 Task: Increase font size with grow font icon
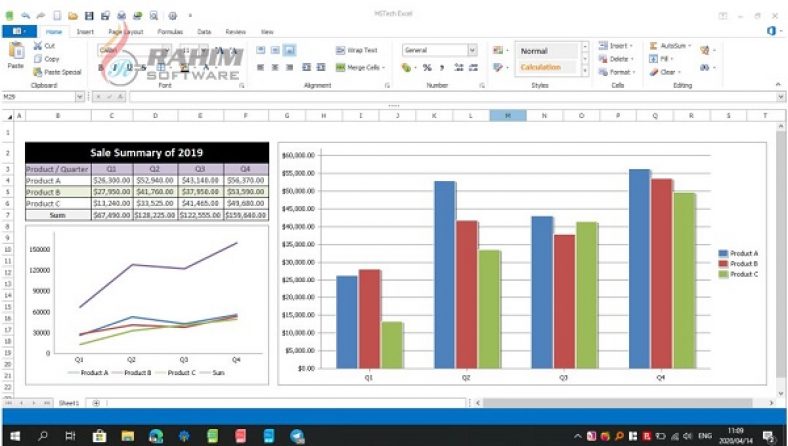(x=220, y=50)
